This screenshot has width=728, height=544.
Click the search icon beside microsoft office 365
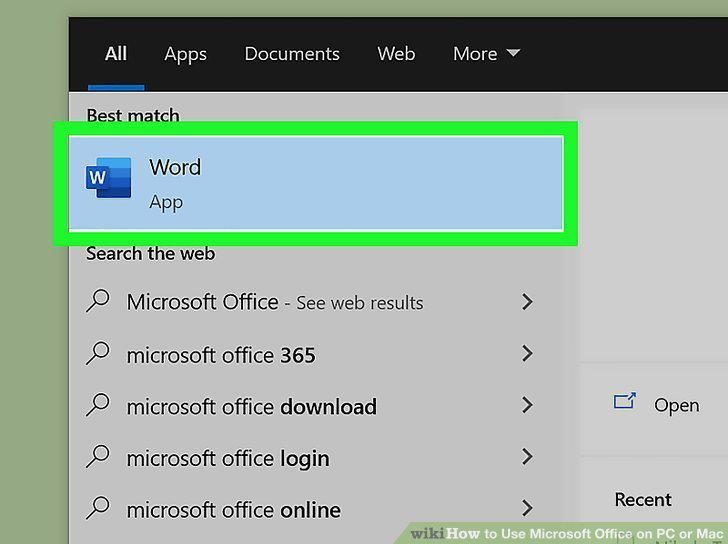pos(98,353)
